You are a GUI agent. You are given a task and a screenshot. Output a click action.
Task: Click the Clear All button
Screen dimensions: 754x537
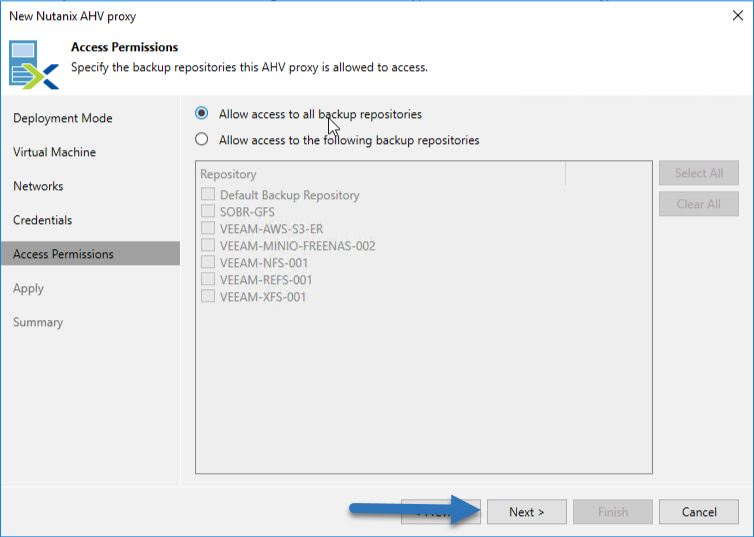tap(699, 204)
